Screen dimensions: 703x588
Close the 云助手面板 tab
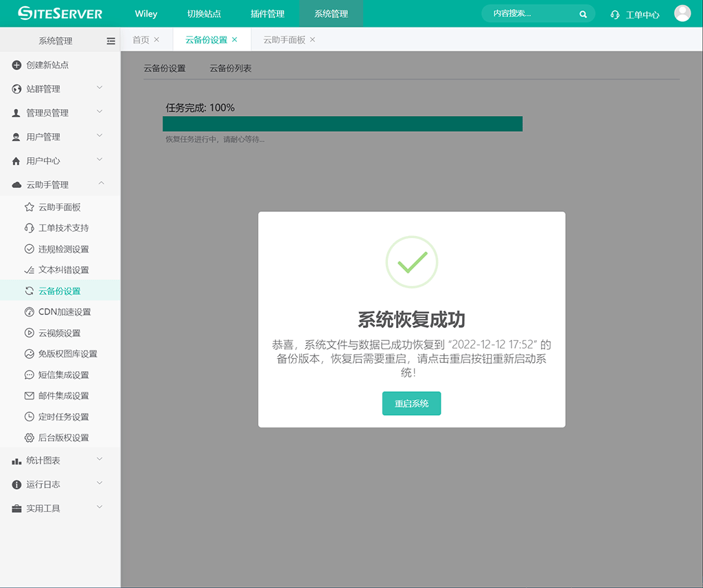312,40
